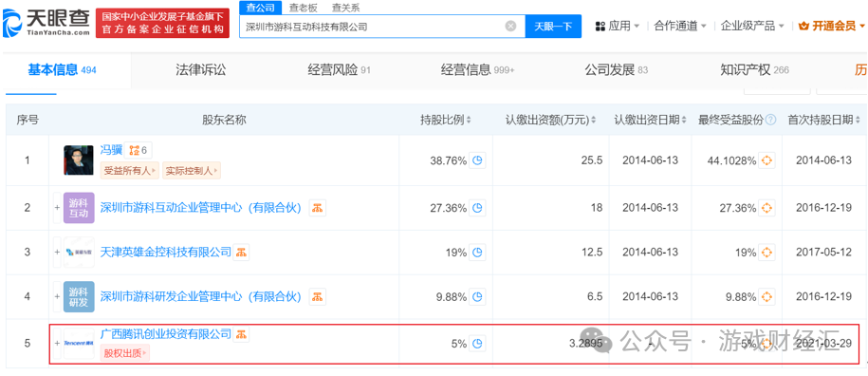Open the 国家中小企业发展子基金 red banner
Image resolution: width=868 pixels, height=376 pixels.
pos(162,23)
